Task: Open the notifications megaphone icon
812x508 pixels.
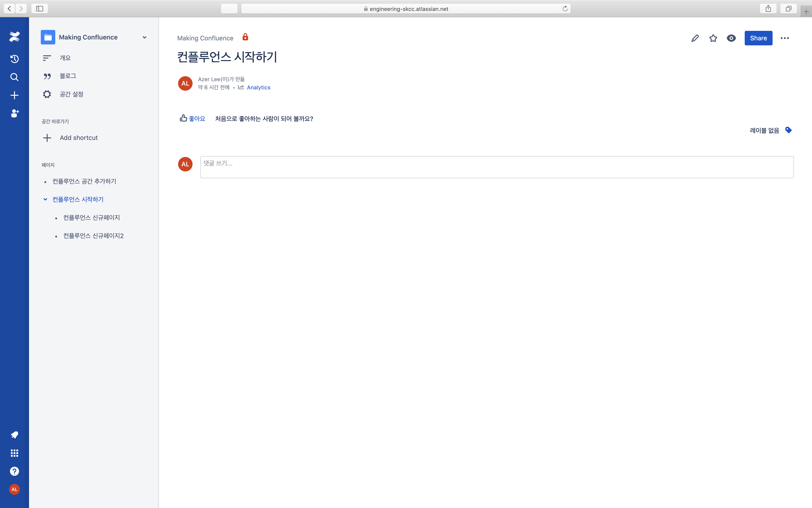Action: pyautogui.click(x=14, y=435)
